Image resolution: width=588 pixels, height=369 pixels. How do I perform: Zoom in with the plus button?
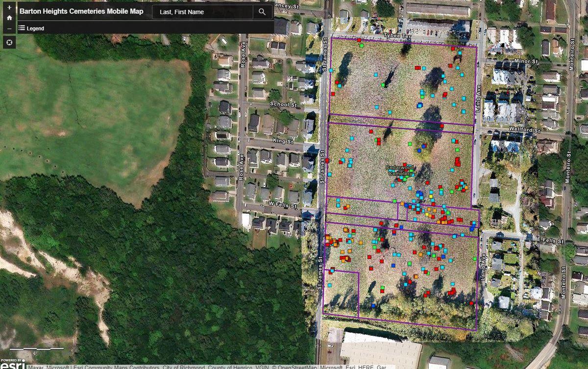tap(9, 7)
